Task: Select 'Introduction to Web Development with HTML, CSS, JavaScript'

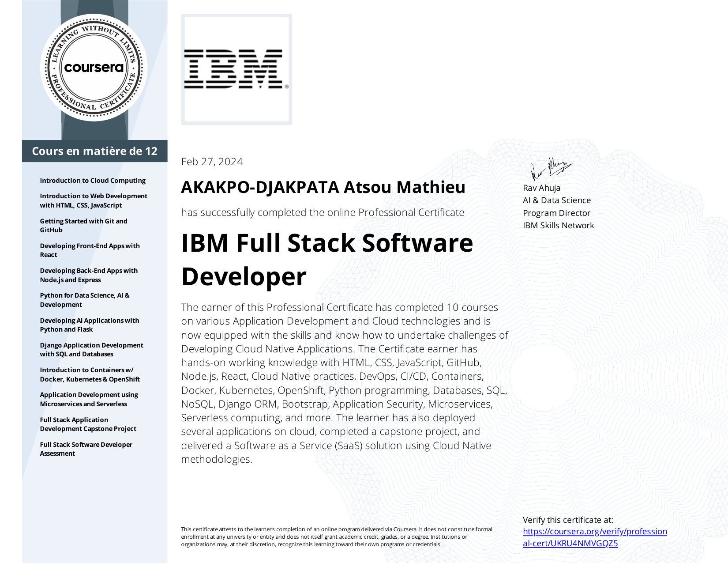Action: (x=94, y=200)
